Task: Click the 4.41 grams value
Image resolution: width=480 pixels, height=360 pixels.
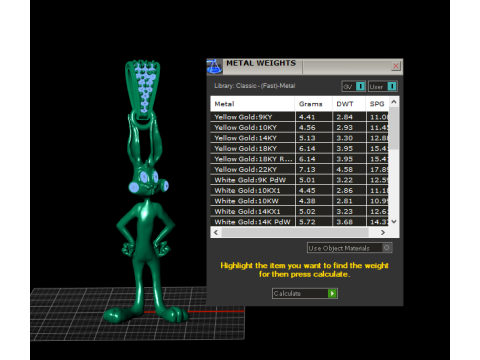Action: pyautogui.click(x=307, y=117)
